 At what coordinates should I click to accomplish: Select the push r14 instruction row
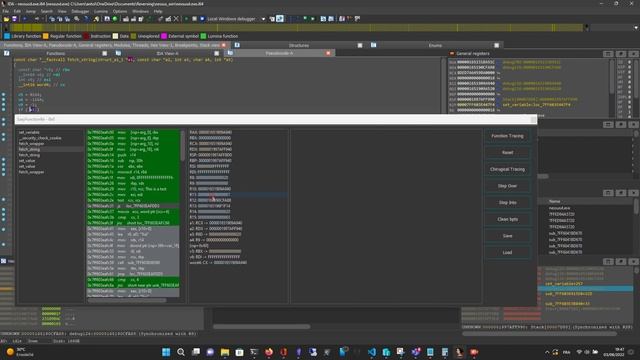pyautogui.click(x=133, y=155)
